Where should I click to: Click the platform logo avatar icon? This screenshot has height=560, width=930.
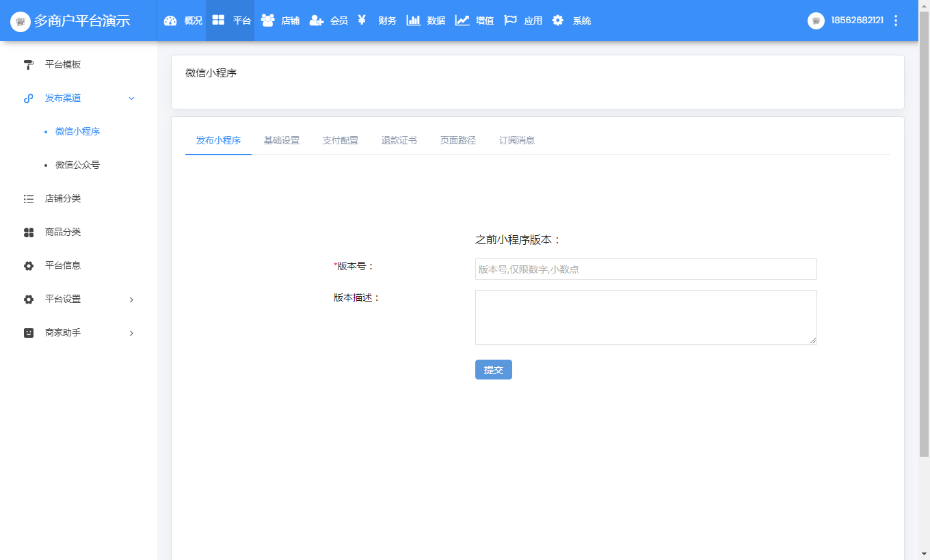(21, 21)
